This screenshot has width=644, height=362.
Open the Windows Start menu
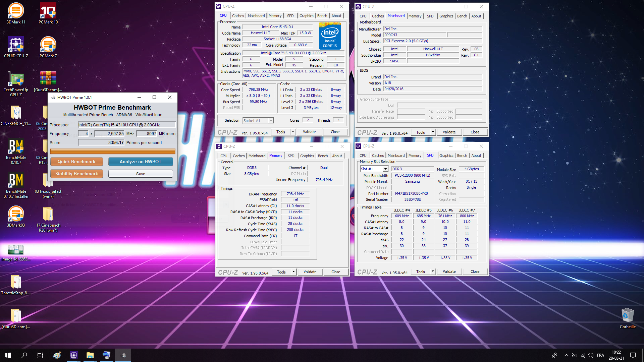pyautogui.click(x=8, y=355)
